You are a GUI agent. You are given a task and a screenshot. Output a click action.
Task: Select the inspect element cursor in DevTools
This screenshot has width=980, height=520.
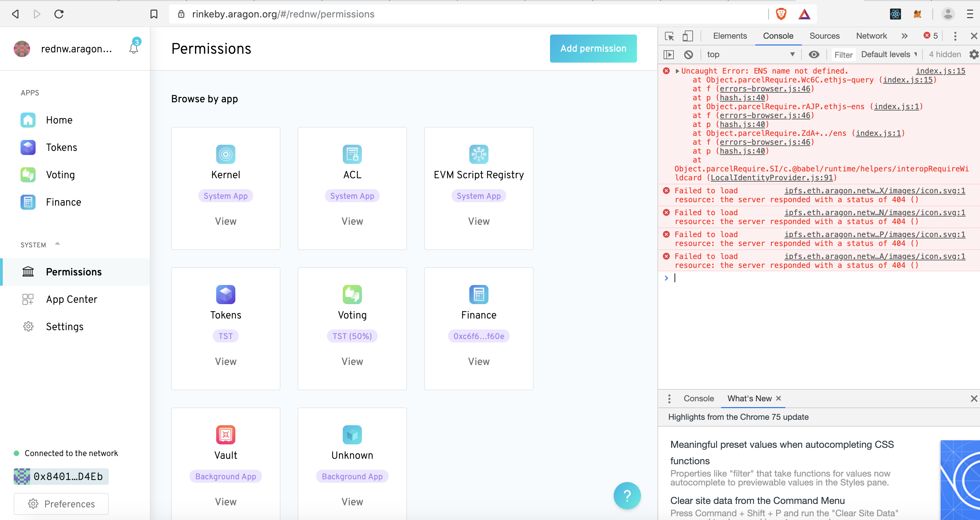669,35
